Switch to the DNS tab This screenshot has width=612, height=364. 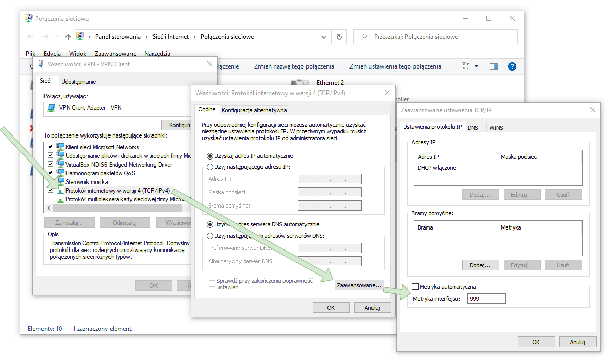[x=473, y=127]
